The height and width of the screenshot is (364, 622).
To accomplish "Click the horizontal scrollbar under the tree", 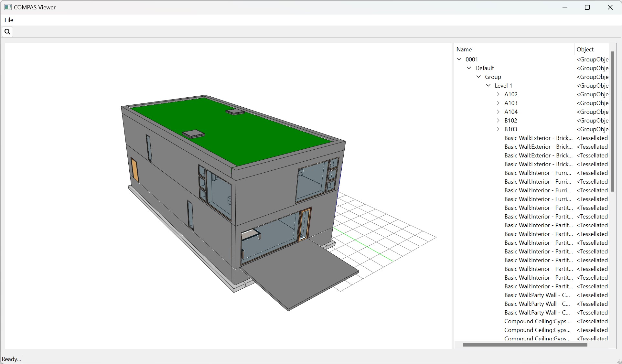I will (x=525, y=345).
